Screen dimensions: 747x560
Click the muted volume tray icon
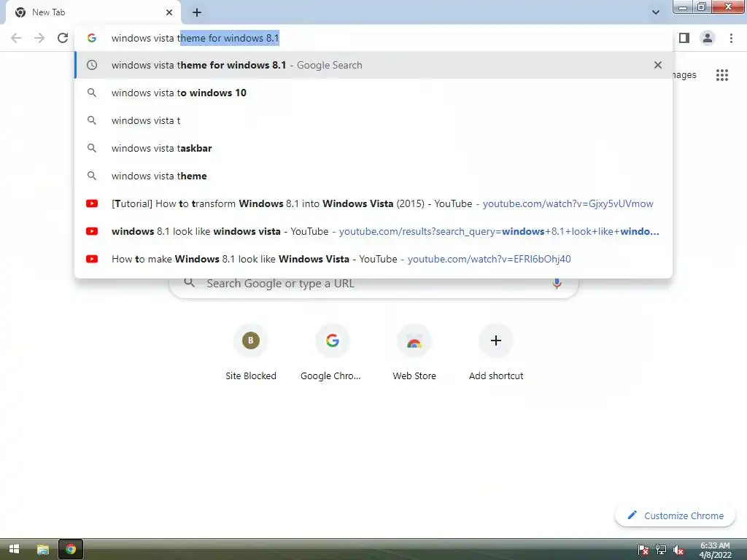click(678, 550)
